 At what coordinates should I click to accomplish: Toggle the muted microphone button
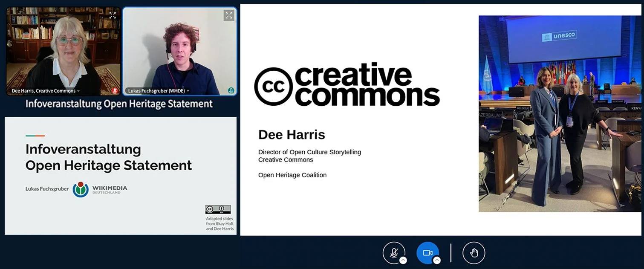[x=393, y=253]
